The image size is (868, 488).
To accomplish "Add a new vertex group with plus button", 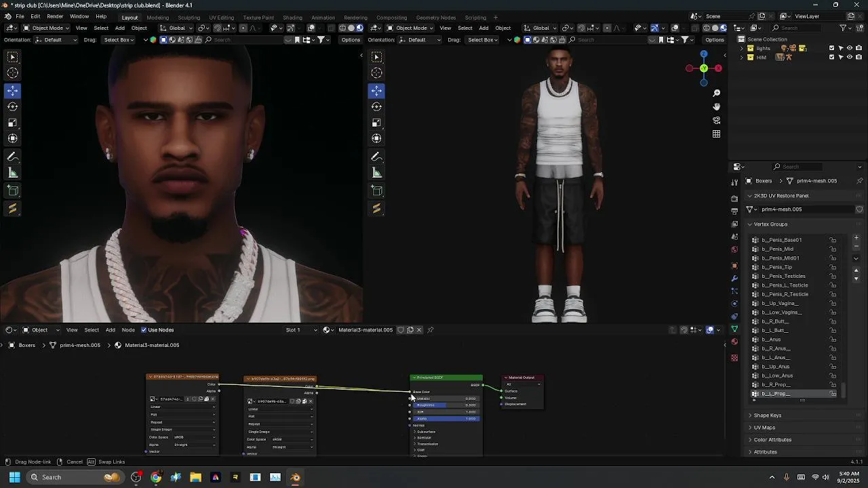I will point(856,238).
